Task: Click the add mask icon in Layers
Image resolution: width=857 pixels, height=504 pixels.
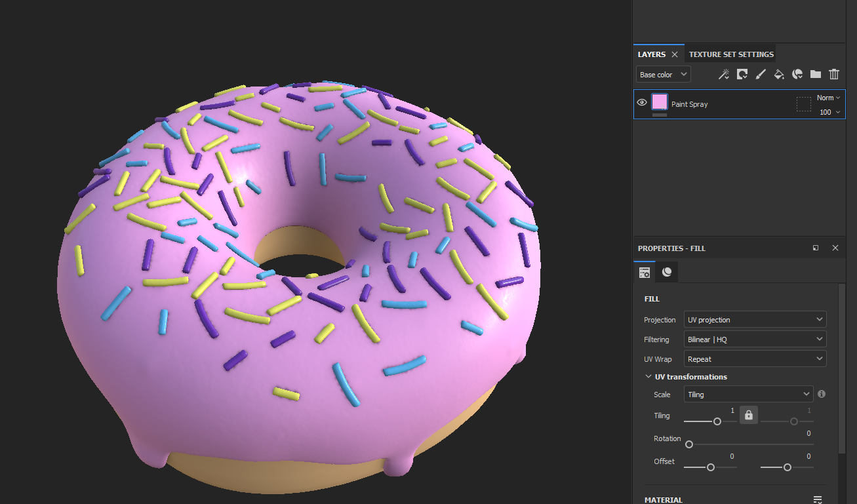Action: [x=742, y=75]
